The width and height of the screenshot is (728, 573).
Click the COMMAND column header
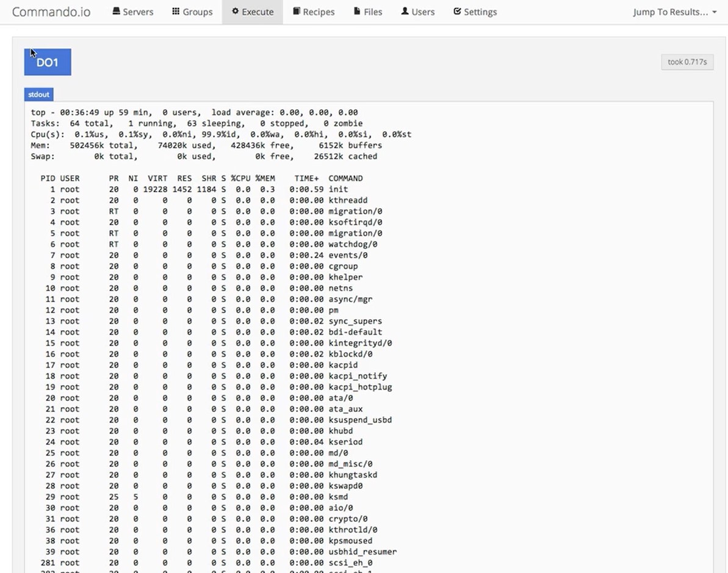pos(345,178)
